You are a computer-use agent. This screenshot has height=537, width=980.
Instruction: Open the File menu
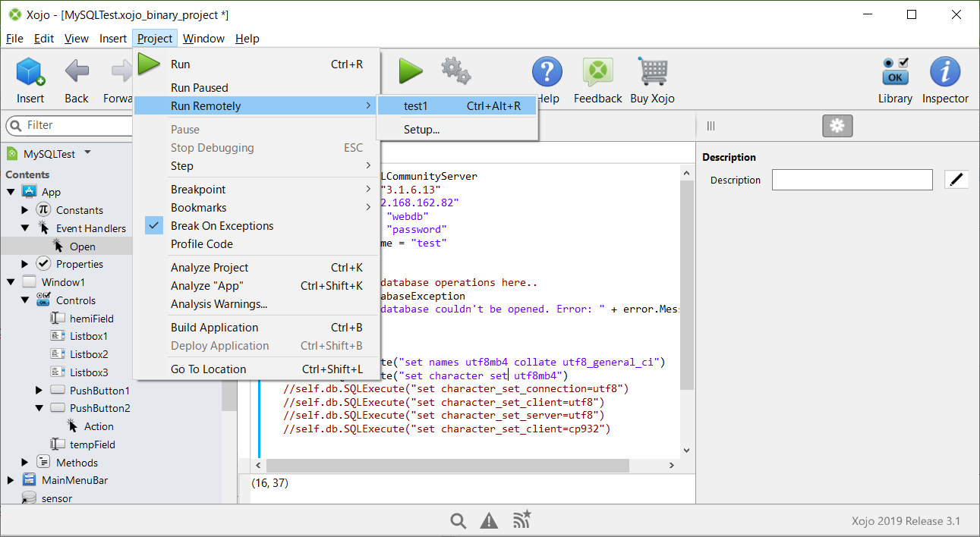coord(14,39)
